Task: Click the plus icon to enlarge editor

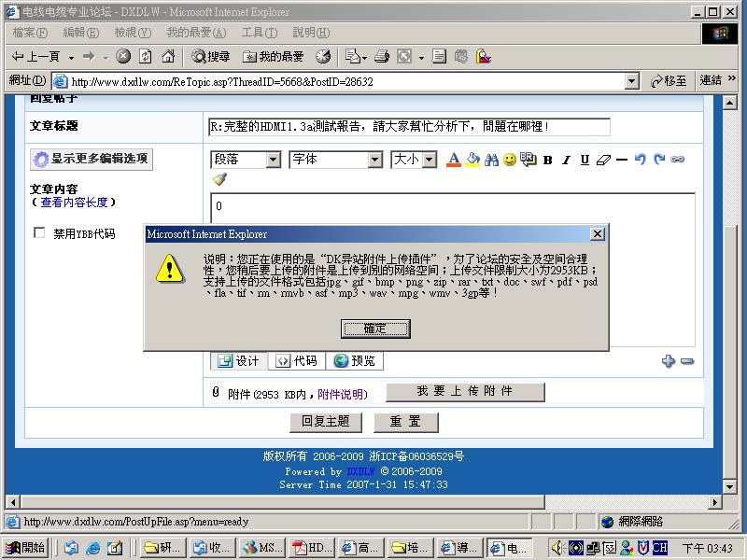Action: [668, 361]
